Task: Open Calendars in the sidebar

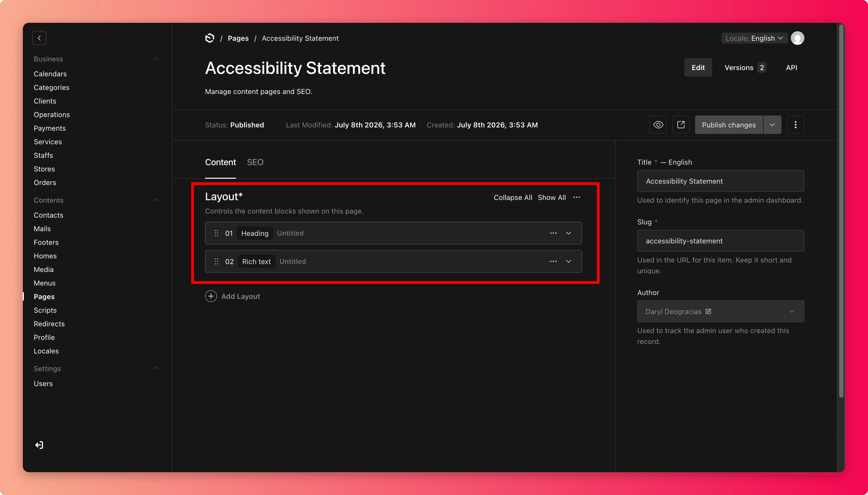Action: (50, 74)
